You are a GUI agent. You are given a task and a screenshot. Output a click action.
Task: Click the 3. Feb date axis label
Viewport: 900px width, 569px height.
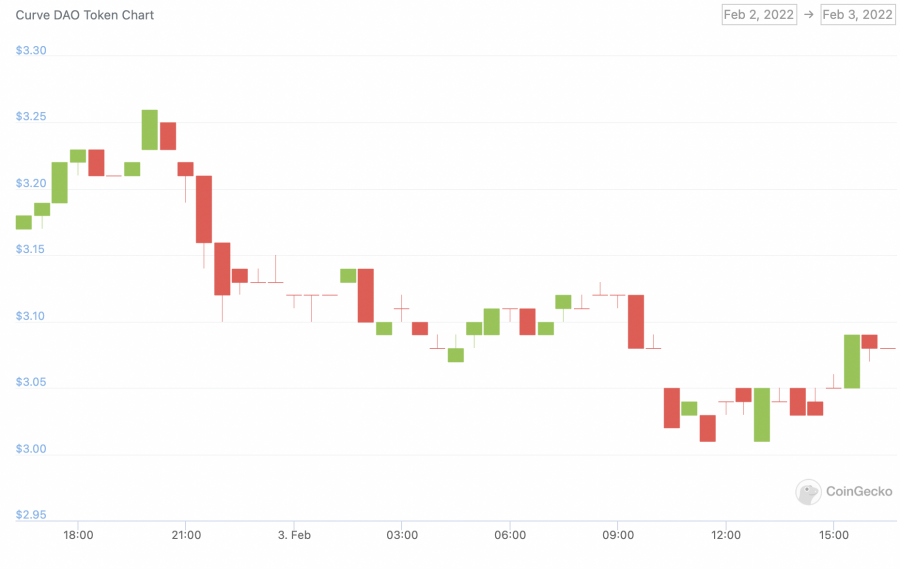coord(294,535)
